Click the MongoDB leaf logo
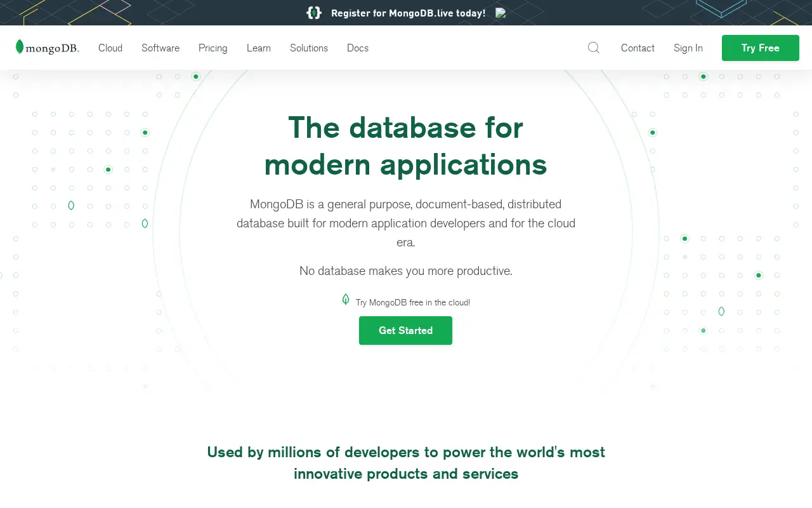 (48, 47)
